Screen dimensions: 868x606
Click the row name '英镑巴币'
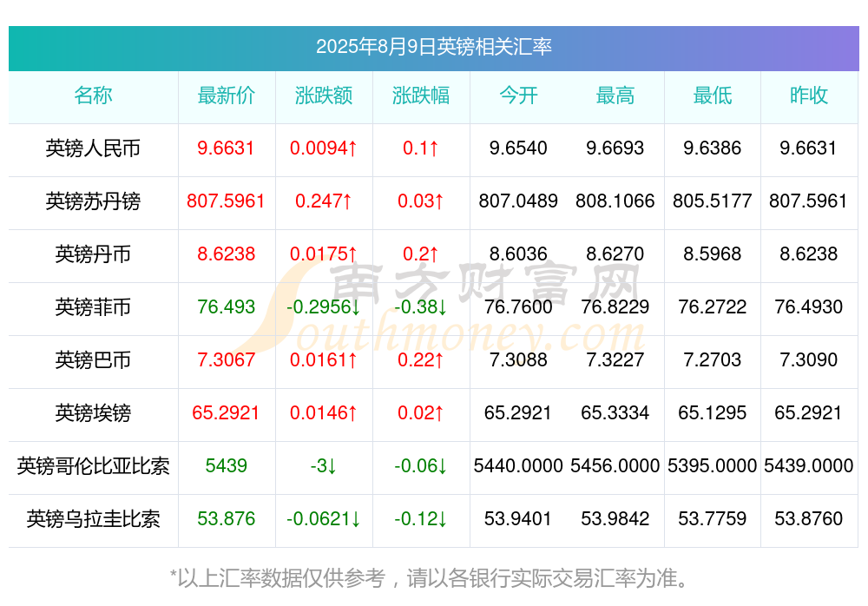click(93, 360)
